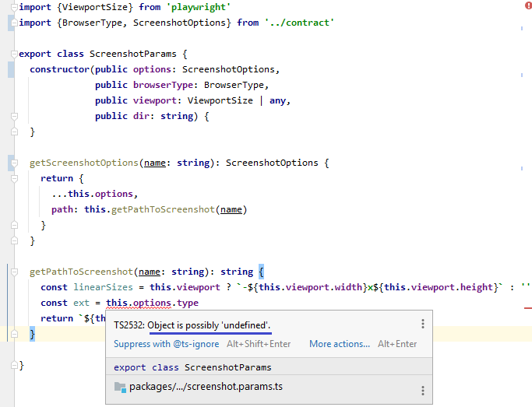Image resolution: width=532 pixels, height=407 pixels.
Task: Click 'ScreenshotParams' in the class declaration line
Action: (x=133, y=54)
